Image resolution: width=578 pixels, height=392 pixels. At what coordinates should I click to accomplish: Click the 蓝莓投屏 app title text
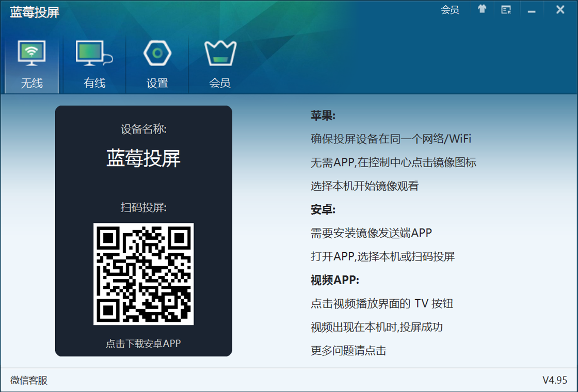point(35,12)
